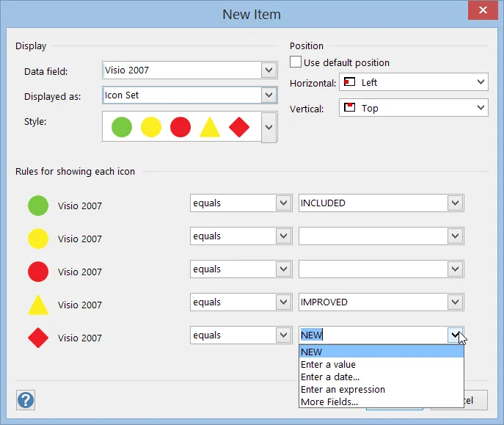Screen dimensions: 504x425
Task: Select the red circle icon in Style preview
Action: 180,127
